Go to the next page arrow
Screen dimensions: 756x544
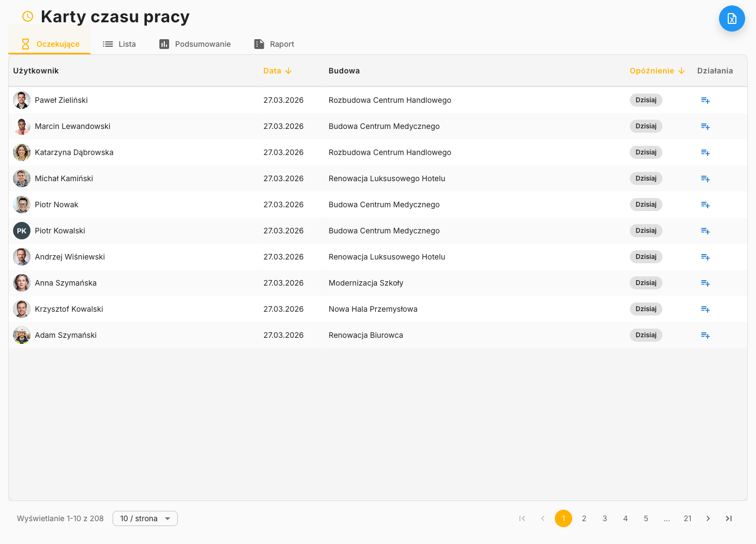(x=708, y=518)
